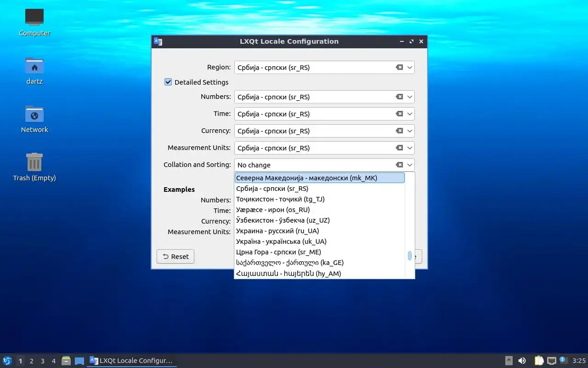Image resolution: width=588 pixels, height=368 pixels.
Task: Launch the file manager from the taskbar
Action: [x=66, y=361]
